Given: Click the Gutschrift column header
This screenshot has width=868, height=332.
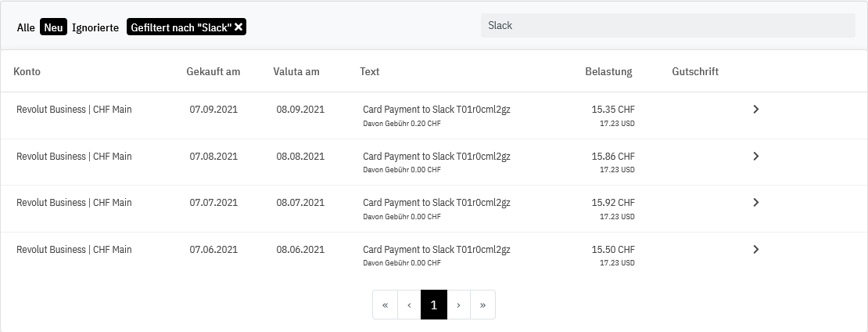Looking at the screenshot, I should (695, 72).
